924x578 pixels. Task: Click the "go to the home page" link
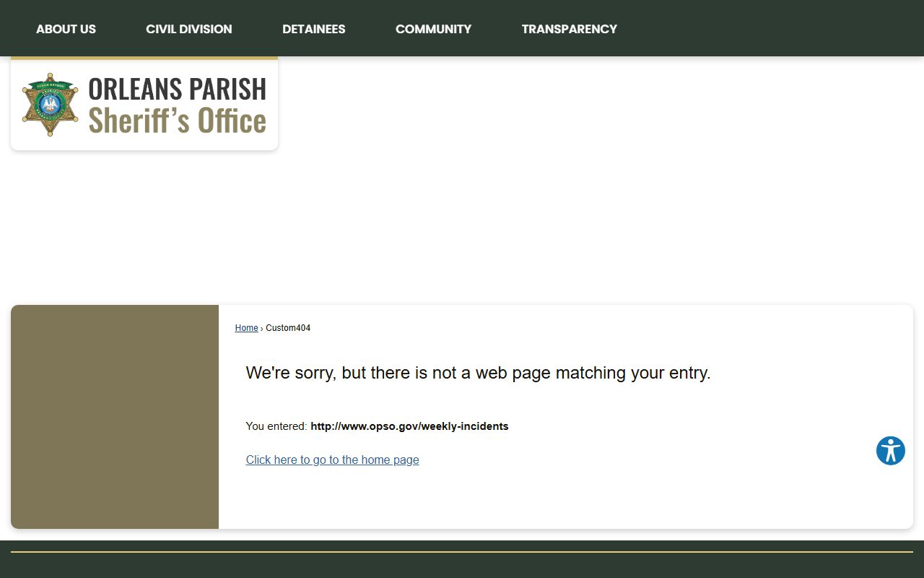332,460
